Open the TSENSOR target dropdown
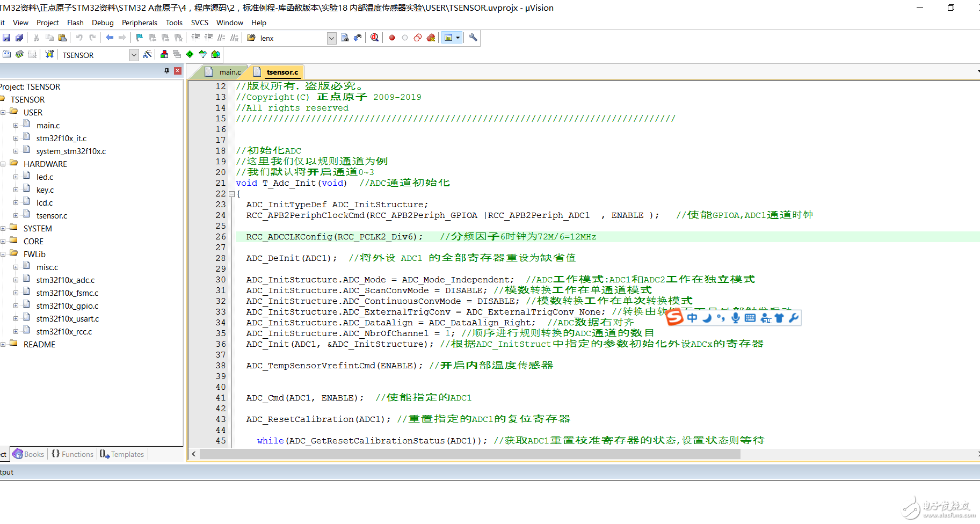 coord(134,55)
